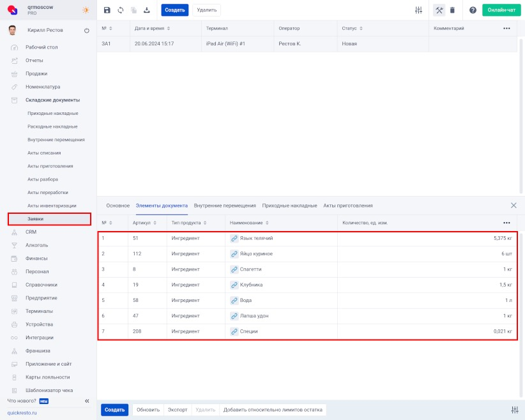Open Акты инвентаризации in sidebar
This screenshot has width=525, height=420.
pyautogui.click(x=52, y=206)
